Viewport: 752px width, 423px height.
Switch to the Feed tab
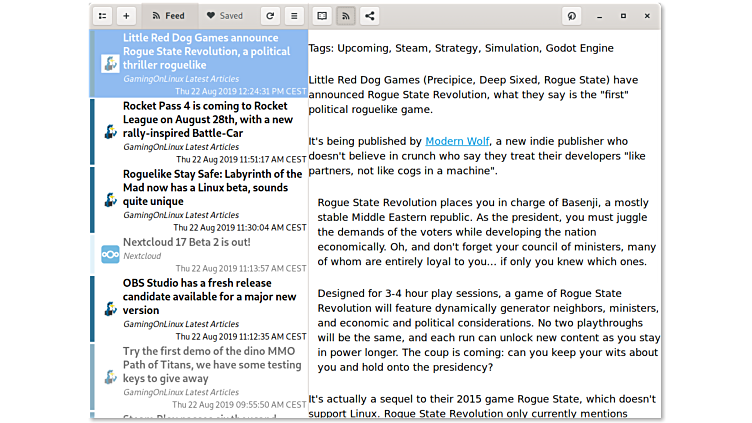168,16
